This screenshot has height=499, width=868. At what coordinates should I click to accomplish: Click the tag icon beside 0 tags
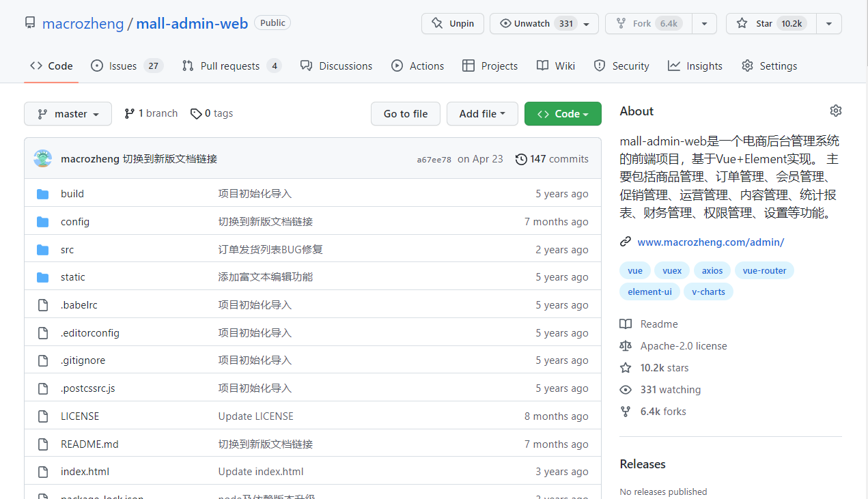(196, 113)
